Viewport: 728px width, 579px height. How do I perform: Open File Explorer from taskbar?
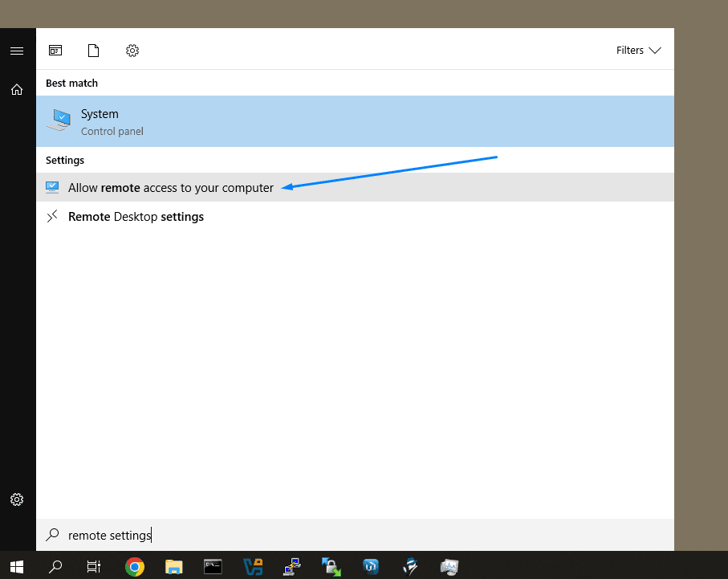(173, 567)
